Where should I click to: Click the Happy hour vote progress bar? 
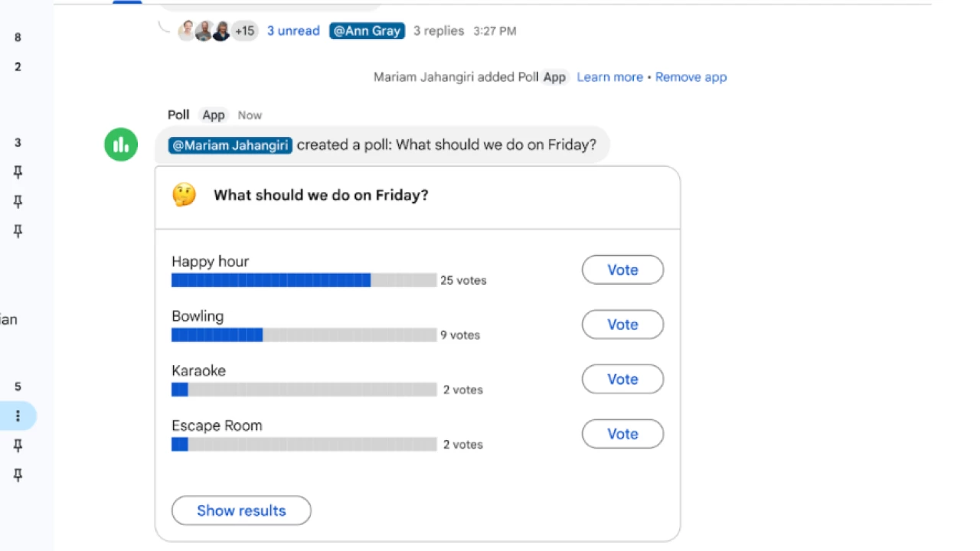click(303, 280)
